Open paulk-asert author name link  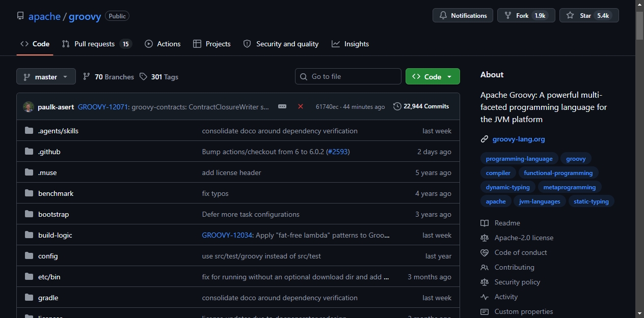[56, 107]
